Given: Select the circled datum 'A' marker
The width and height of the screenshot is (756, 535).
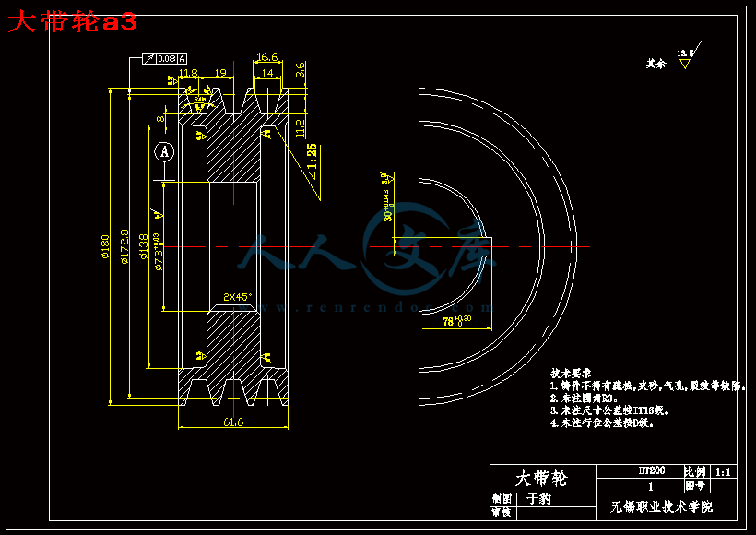Looking at the screenshot, I should tap(164, 152).
